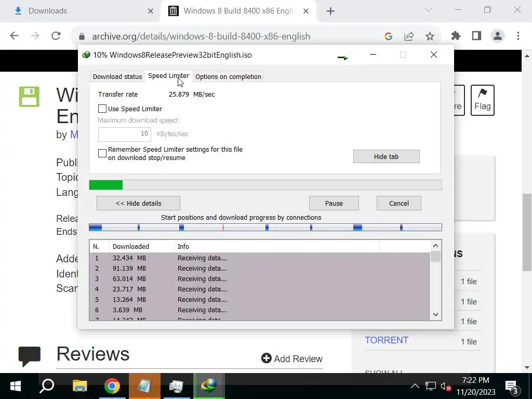The width and height of the screenshot is (532, 399).
Task: Click the connections progress segment bar
Action: point(265,228)
